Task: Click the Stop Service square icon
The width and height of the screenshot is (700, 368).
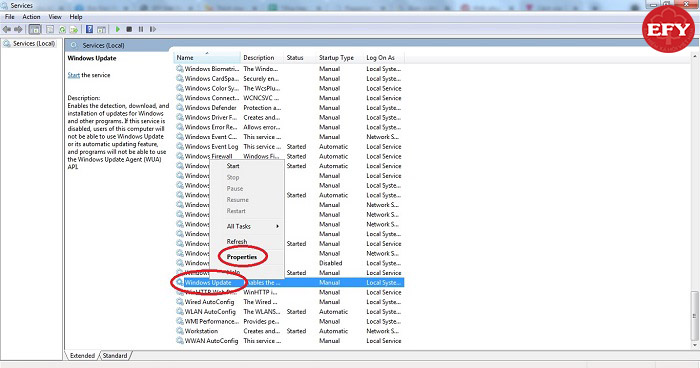Action: (x=129, y=29)
